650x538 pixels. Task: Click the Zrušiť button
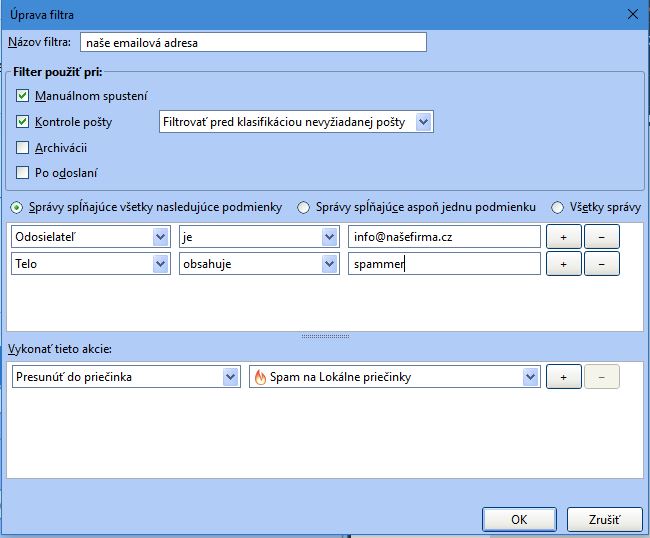pyautogui.click(x=604, y=519)
